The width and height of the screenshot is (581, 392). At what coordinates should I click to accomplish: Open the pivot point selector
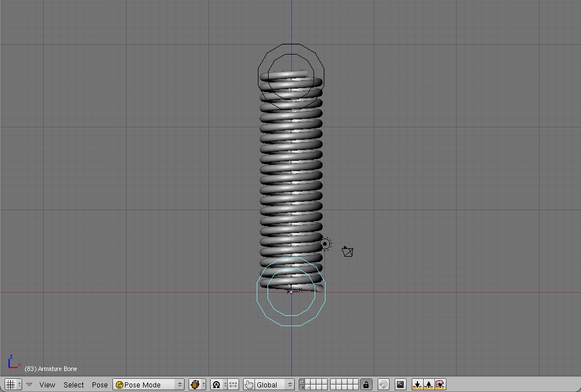coord(219,385)
